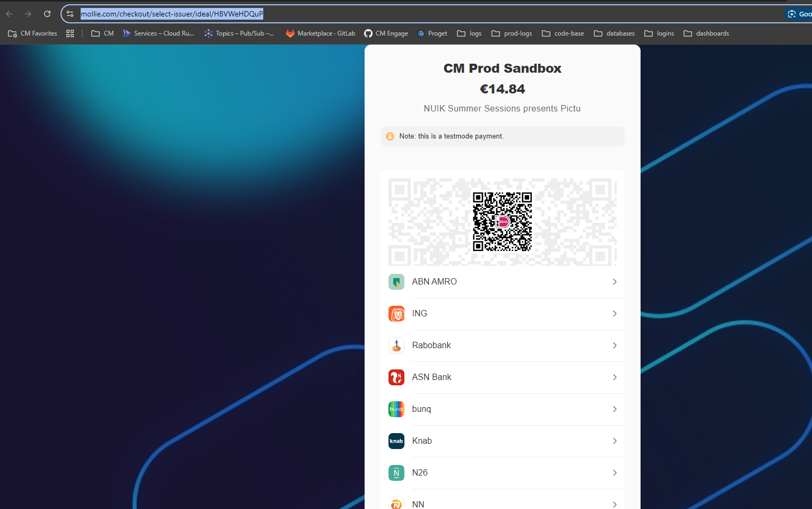Choose NN as issuer

(502, 499)
